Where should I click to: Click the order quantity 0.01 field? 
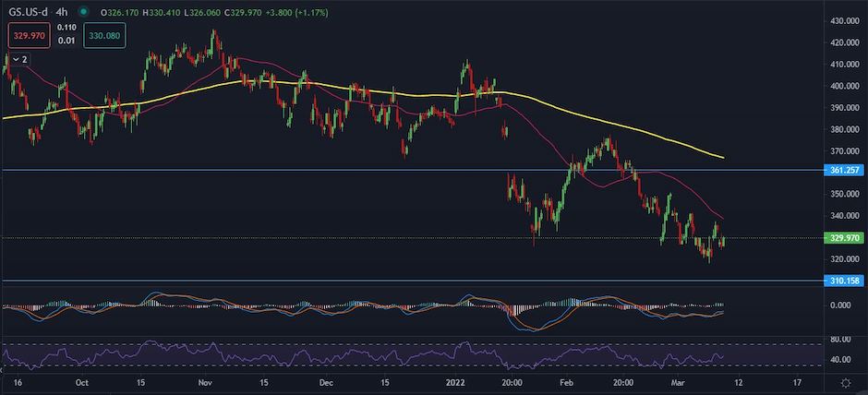coord(68,40)
